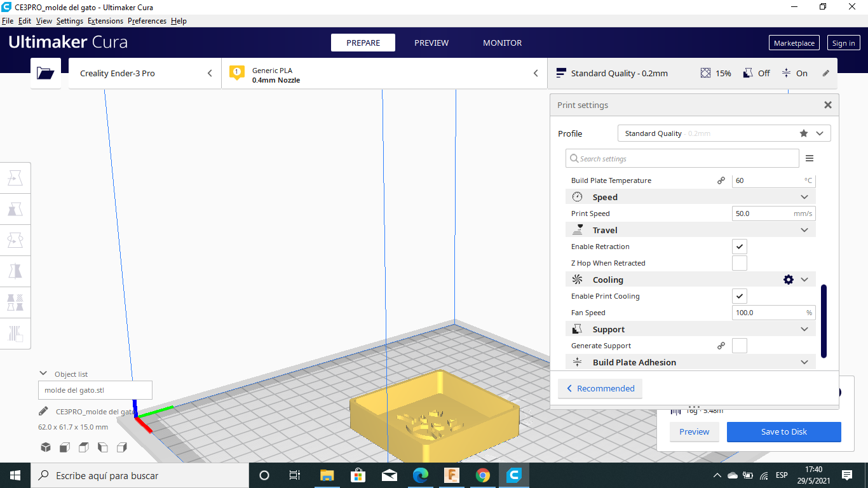Viewport: 868px width, 488px height.
Task: Select the Move tool in left toolbar
Action: click(x=15, y=179)
